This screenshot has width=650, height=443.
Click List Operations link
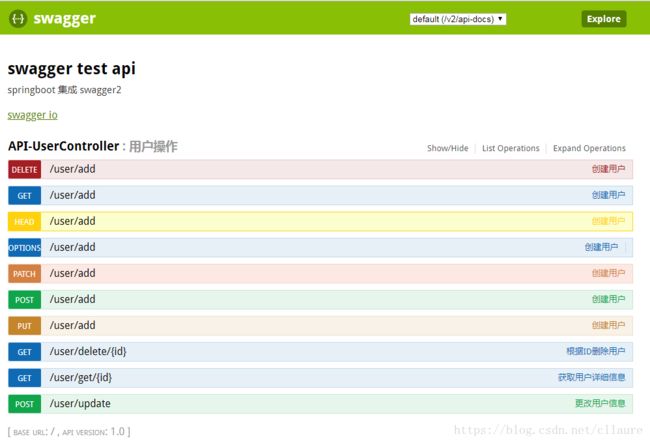click(x=510, y=148)
